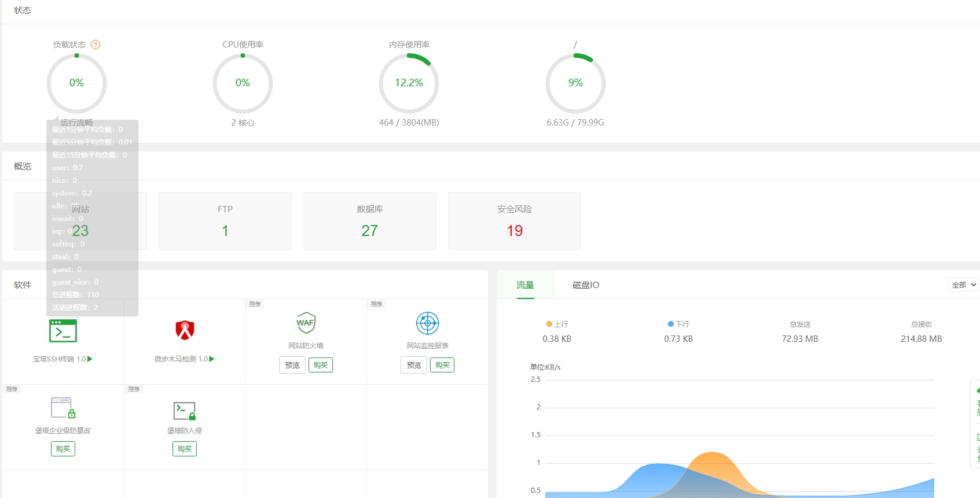
Task: Click the 堡塔防入侵 terminal lock icon
Action: coord(185,411)
